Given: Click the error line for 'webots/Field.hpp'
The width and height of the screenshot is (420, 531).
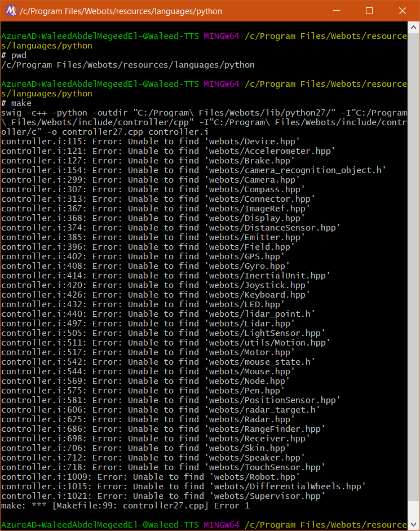Looking at the screenshot, I should pyautogui.click(x=148, y=246).
